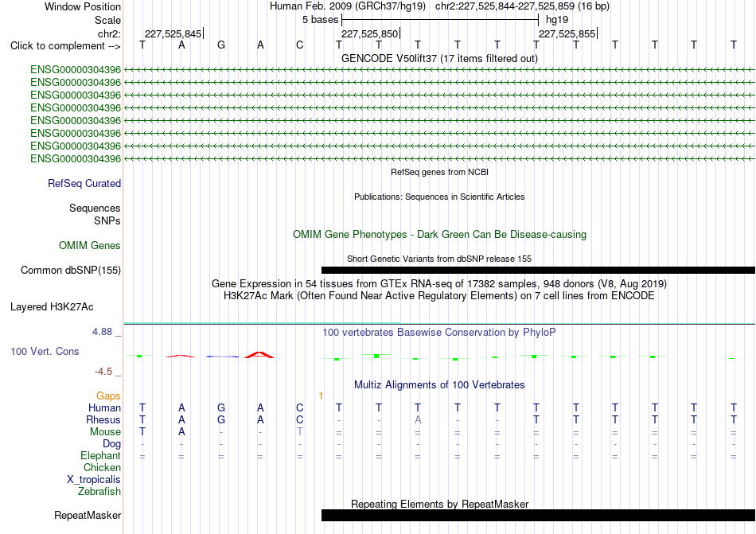Click the OMIM Genes track label
The height and width of the screenshot is (534, 756).
click(x=89, y=246)
